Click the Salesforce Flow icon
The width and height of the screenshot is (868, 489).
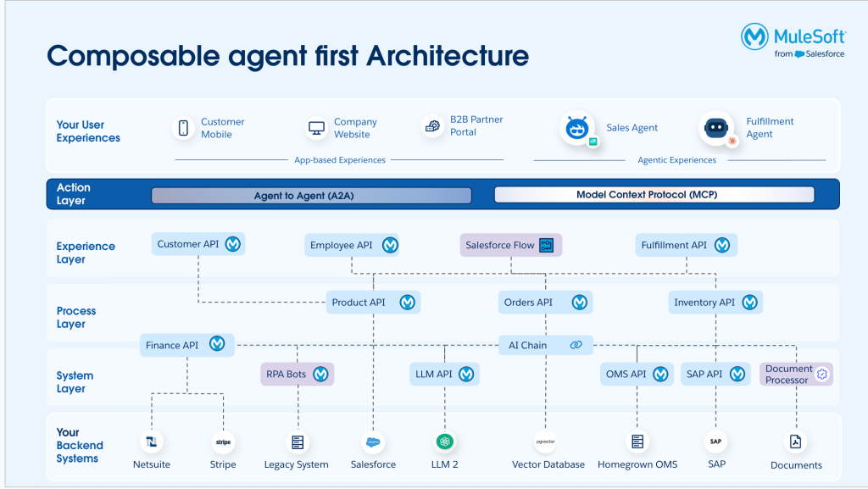547,245
